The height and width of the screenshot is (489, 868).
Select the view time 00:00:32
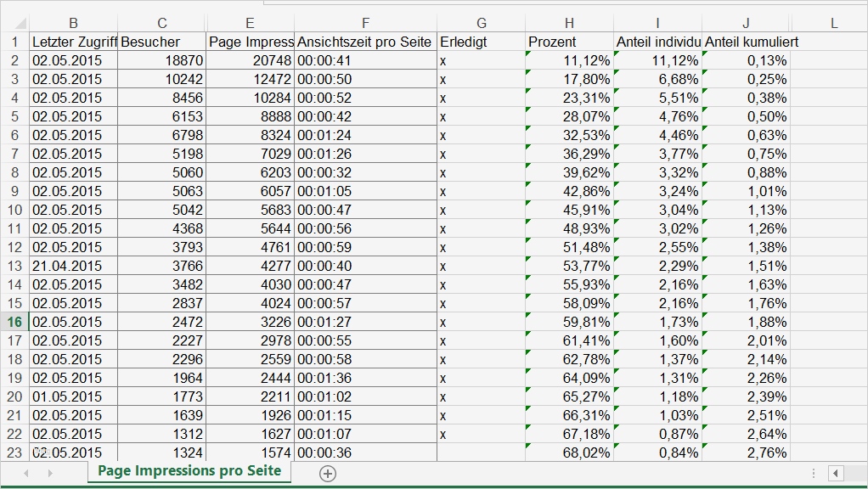365,172
